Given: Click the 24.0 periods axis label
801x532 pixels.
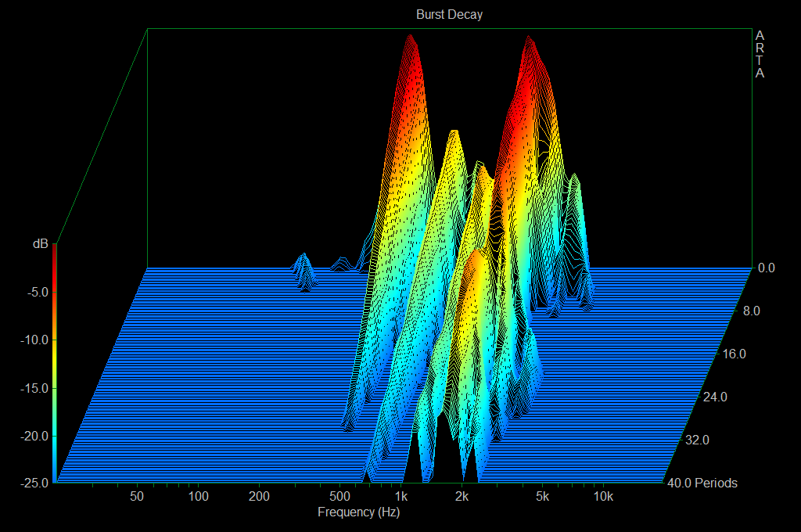Looking at the screenshot, I should tap(715, 397).
